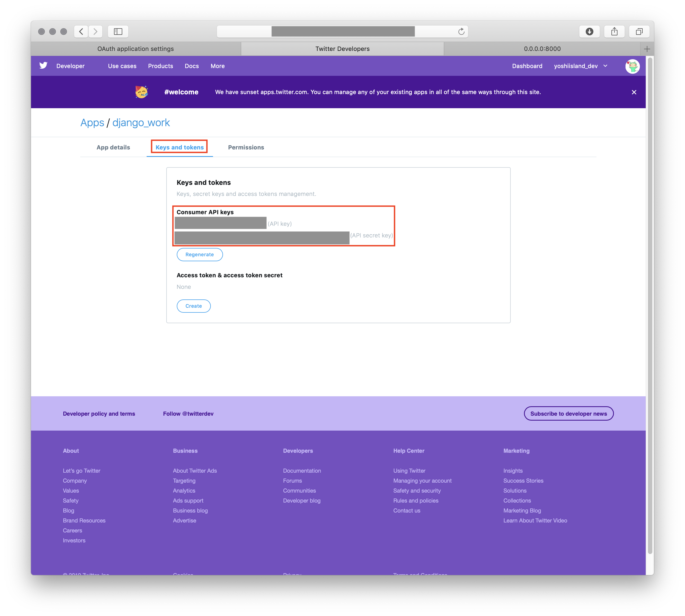Image resolution: width=685 pixels, height=616 pixels.
Task: Click Subscribe to developer news button
Action: 569,414
